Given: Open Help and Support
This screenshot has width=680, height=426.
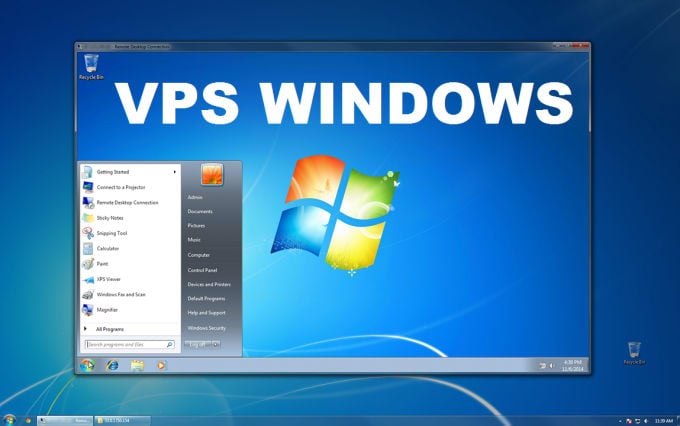Looking at the screenshot, I should pos(206,313).
